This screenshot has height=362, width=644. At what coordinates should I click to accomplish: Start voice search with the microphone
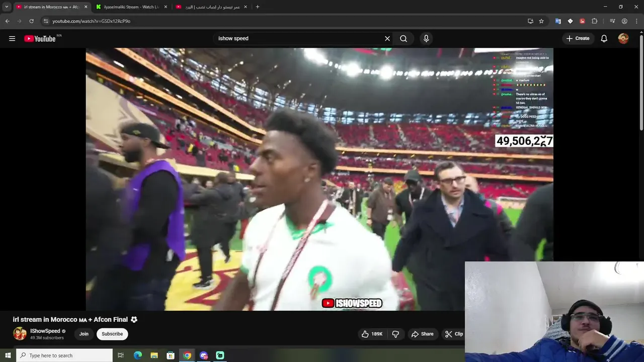(426, 39)
